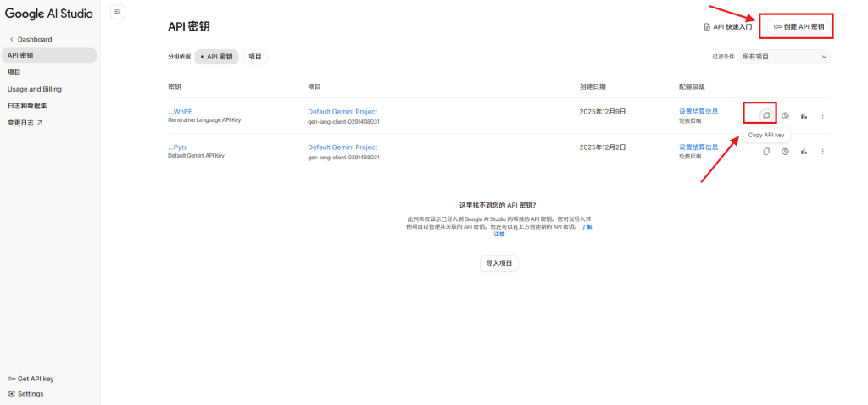868x405 pixels.
Task: Open 设置结算信息 link for ...WnPE key
Action: [698, 111]
